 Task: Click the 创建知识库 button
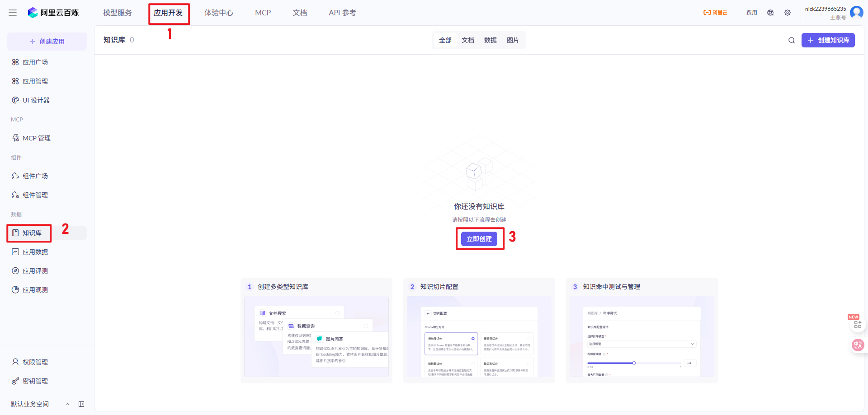coord(828,40)
